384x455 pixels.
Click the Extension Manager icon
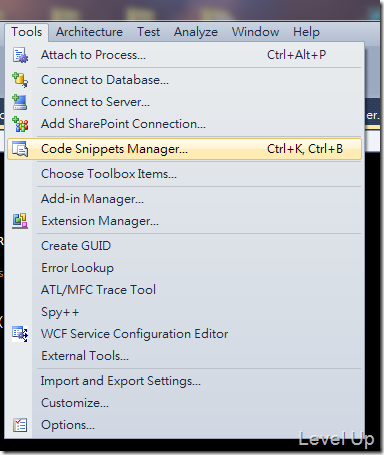click(20, 221)
